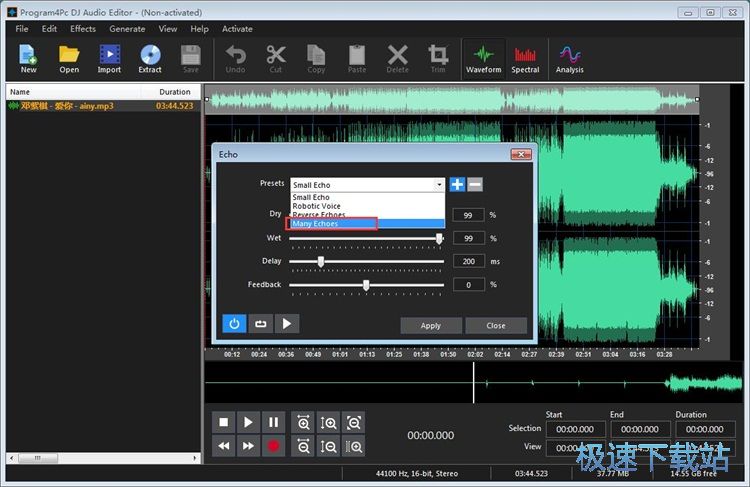Toggle the Echo effect power button
Viewport: 750px width, 487px height.
coord(234,323)
